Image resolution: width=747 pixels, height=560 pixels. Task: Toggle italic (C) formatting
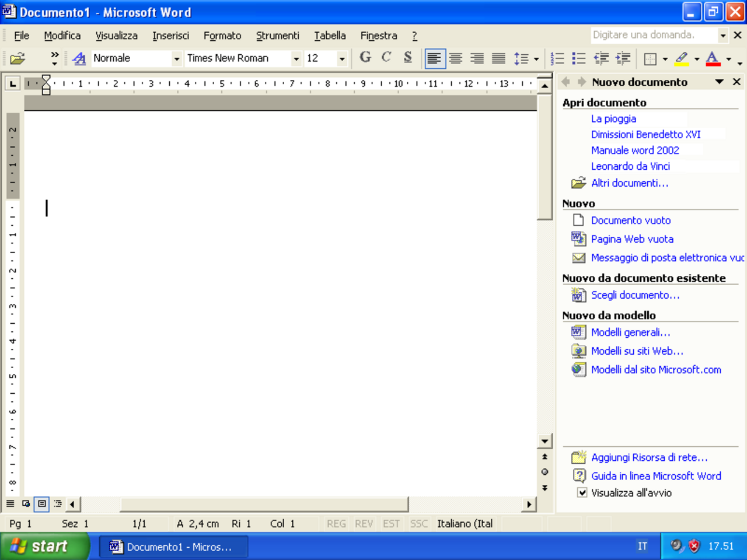point(386,58)
